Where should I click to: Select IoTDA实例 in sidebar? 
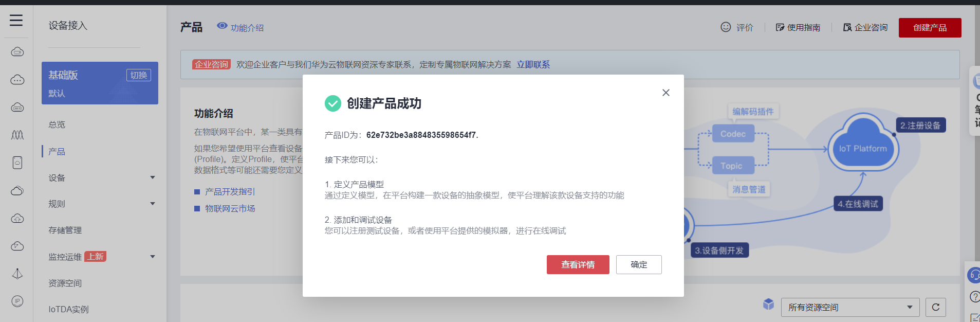tap(69, 310)
